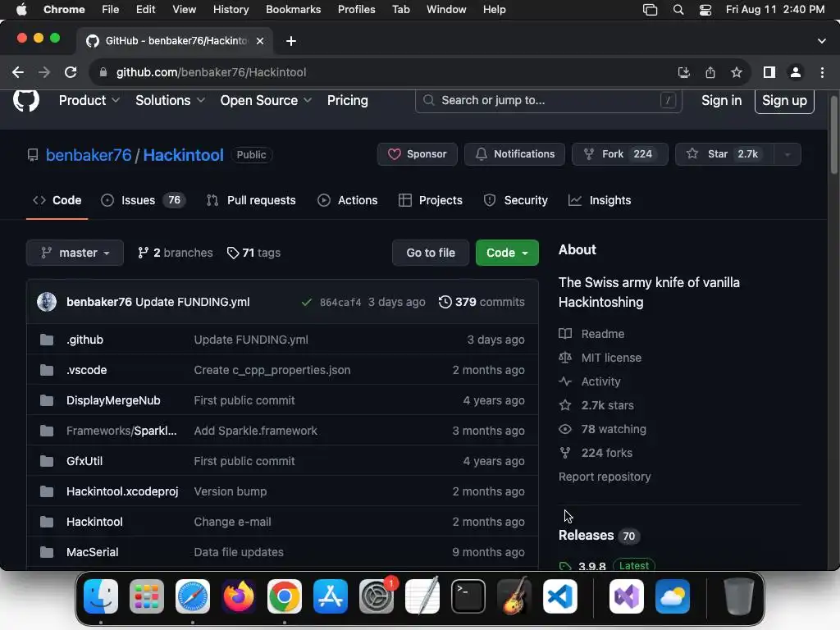
Task: Expand the green Code dropdown button
Action: 507,253
